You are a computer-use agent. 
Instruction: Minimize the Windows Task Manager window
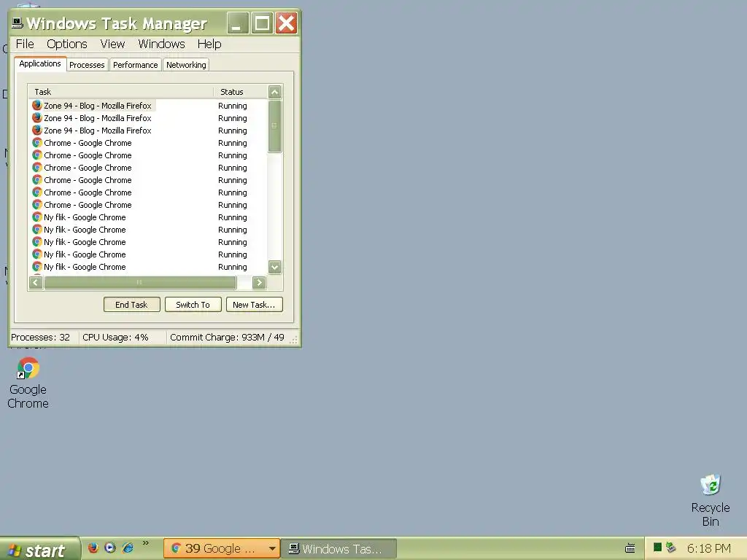[237, 23]
